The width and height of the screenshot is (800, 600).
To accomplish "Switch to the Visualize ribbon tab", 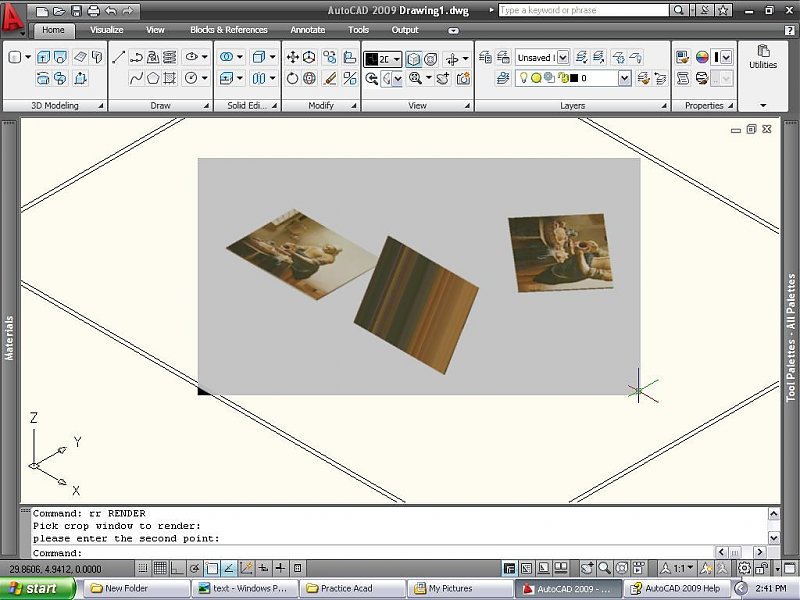I will pos(107,30).
